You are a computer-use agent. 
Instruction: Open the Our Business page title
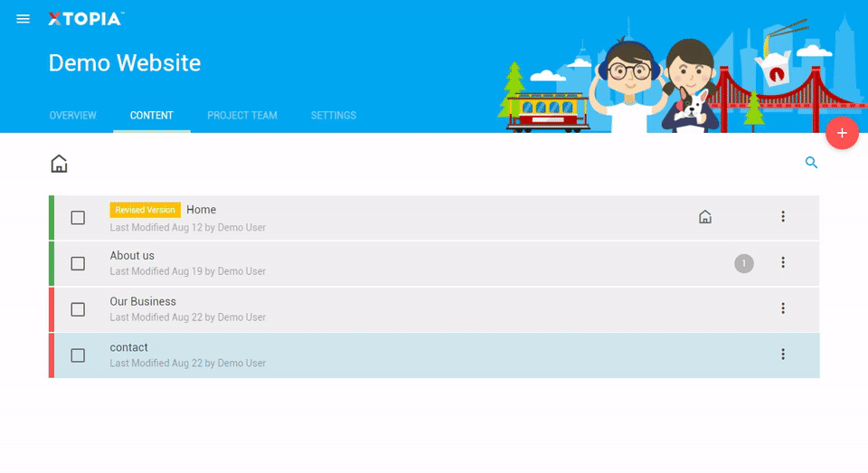(x=143, y=301)
